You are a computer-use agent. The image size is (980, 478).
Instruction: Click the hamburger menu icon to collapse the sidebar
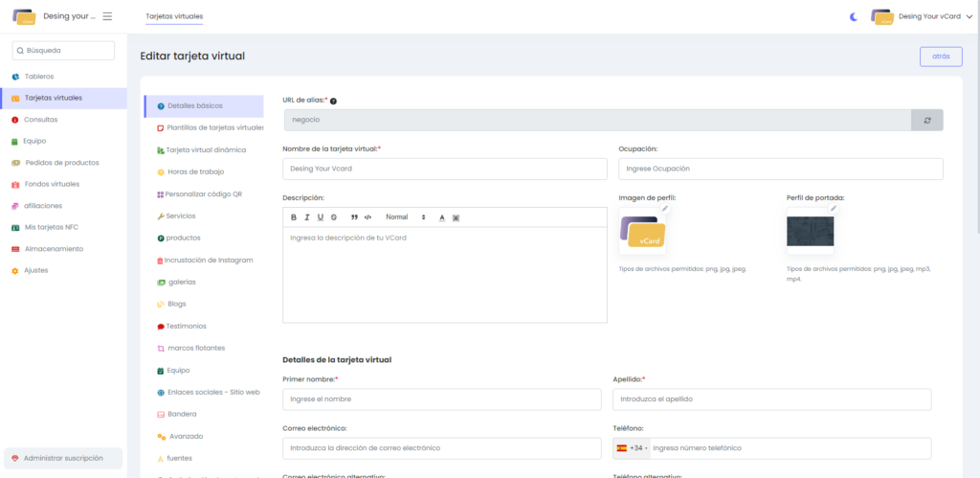(x=107, y=16)
